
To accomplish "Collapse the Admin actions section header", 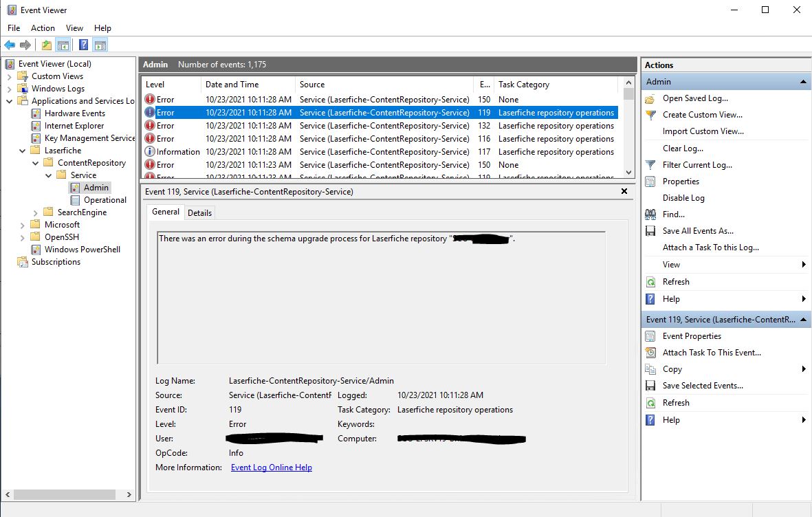I will pyautogui.click(x=802, y=82).
